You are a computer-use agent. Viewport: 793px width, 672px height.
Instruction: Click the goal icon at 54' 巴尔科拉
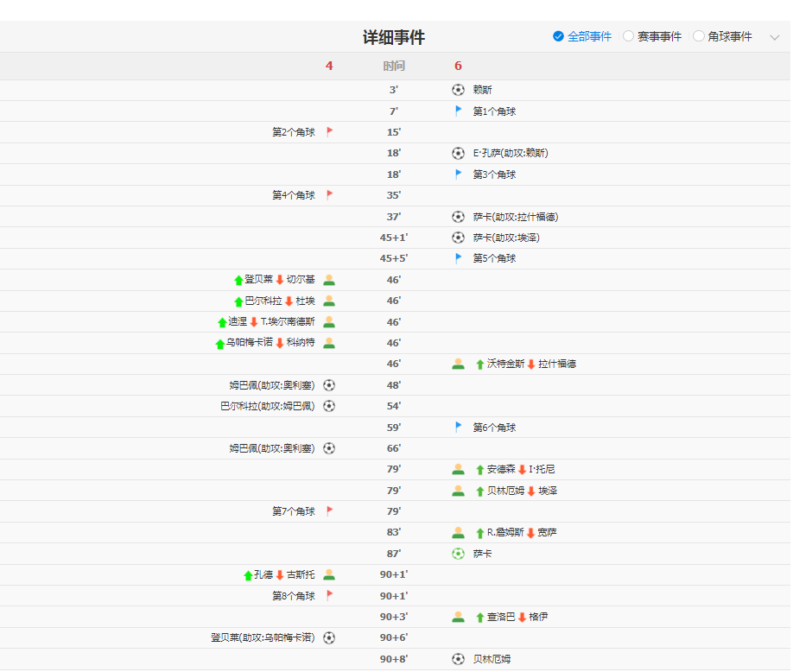pyautogui.click(x=329, y=406)
